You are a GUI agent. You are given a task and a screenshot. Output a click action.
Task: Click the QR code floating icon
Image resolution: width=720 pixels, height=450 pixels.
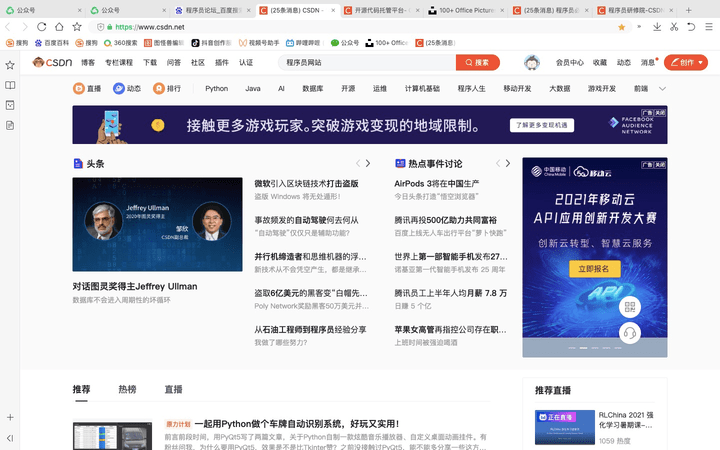(630, 307)
